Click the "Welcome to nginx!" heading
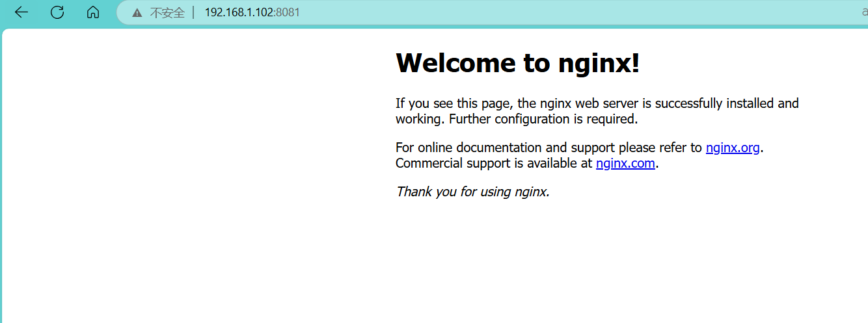The width and height of the screenshot is (868, 323). 518,63
